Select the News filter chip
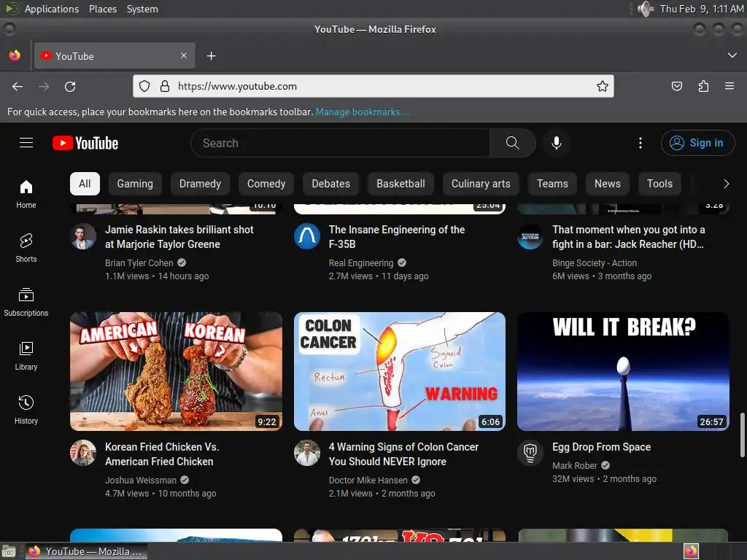This screenshot has width=747, height=560. pos(608,184)
